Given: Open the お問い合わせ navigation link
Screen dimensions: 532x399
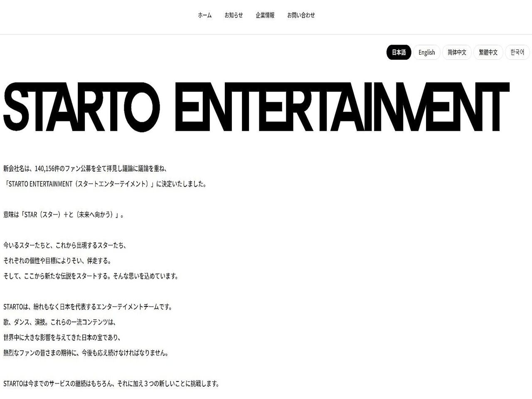Looking at the screenshot, I should [x=301, y=15].
